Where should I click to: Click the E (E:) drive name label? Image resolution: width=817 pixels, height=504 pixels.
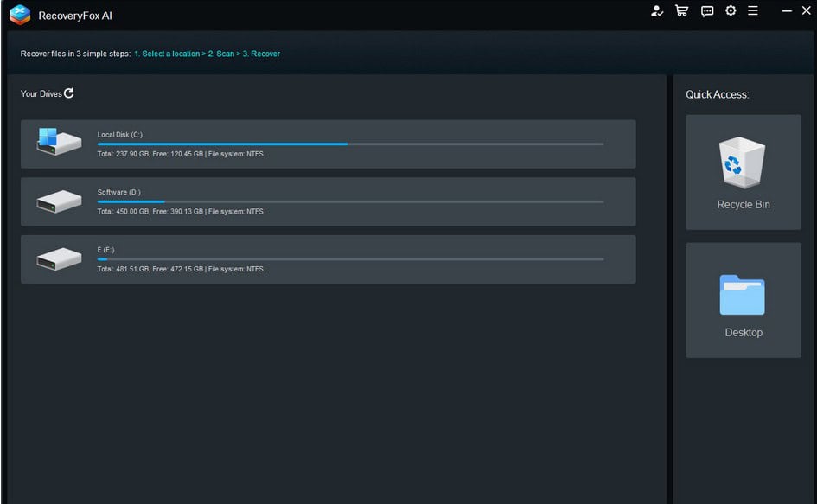105,250
